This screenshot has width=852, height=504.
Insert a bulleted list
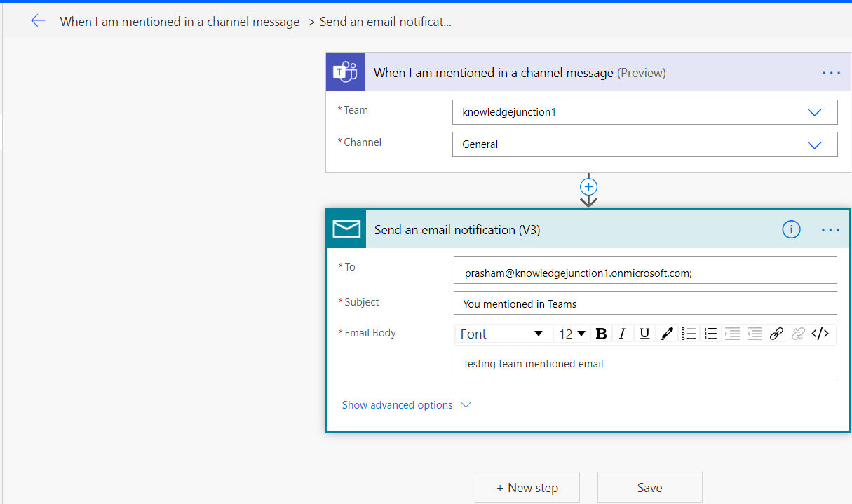click(689, 334)
